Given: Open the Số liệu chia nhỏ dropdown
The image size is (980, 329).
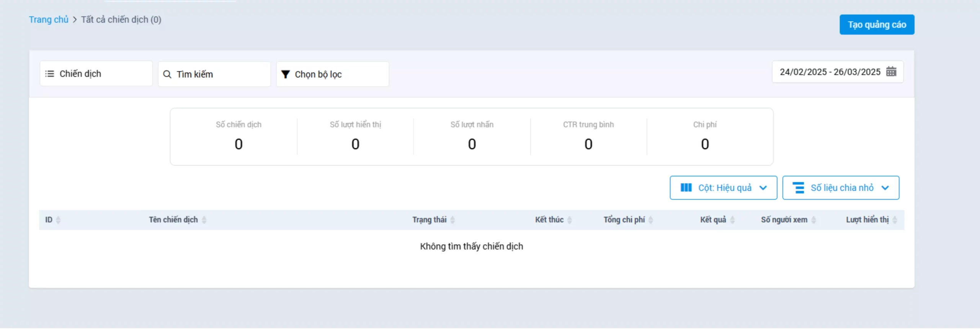Looking at the screenshot, I should pos(885,188).
